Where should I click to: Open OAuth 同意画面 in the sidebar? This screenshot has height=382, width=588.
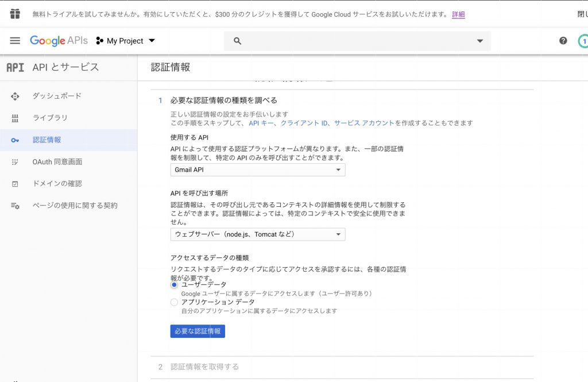tap(69, 162)
